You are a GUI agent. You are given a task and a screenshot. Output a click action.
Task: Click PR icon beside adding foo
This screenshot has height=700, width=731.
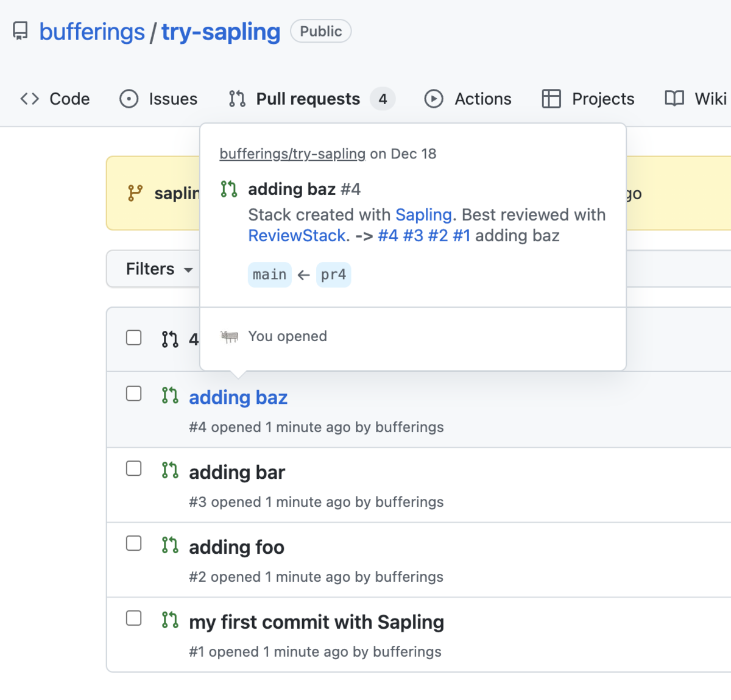pos(170,545)
